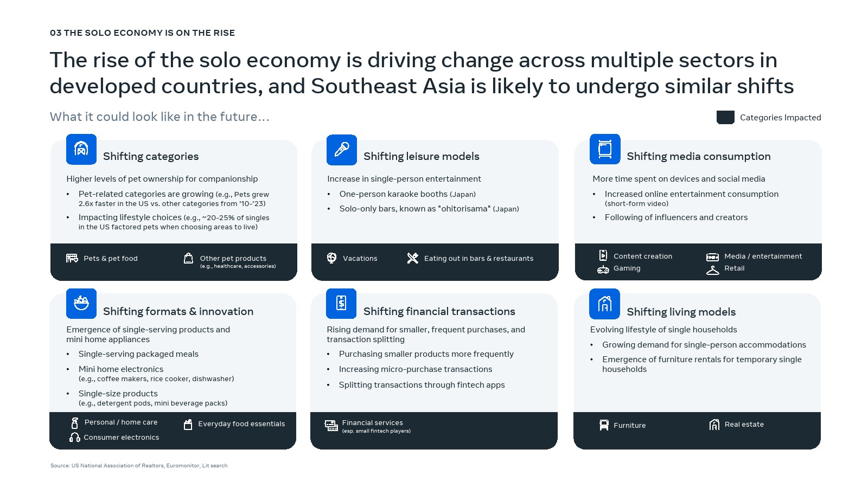Click the dollar phone icon for financial transactions
The image size is (868, 488).
click(x=341, y=303)
